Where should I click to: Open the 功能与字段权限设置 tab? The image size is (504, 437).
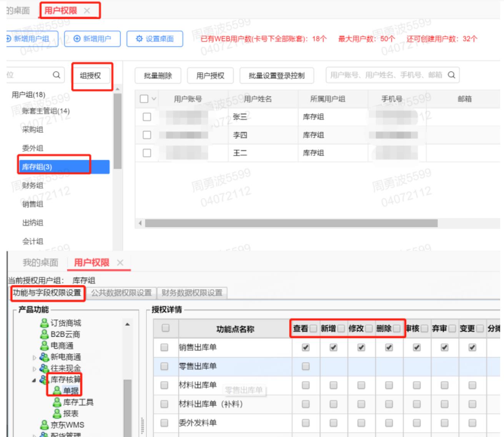[x=47, y=293]
